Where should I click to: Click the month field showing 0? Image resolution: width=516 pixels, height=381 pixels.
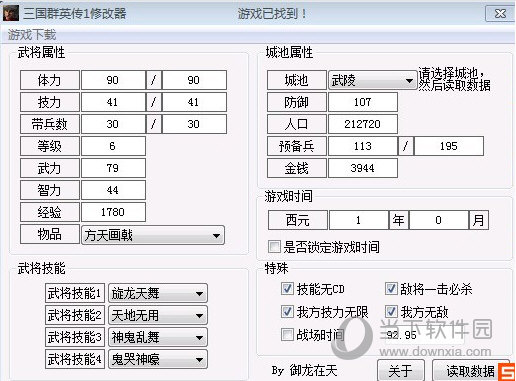coord(439,220)
